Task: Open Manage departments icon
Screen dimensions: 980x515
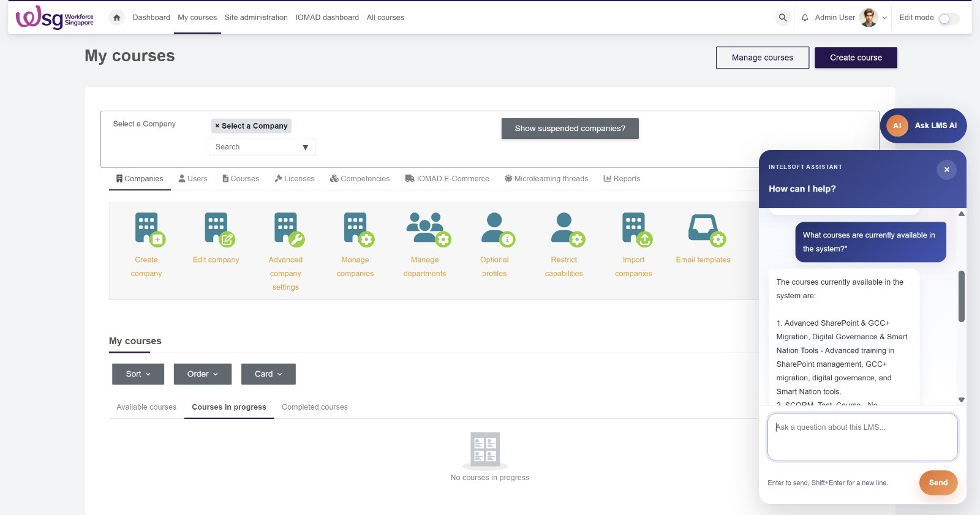Action: [x=428, y=229]
